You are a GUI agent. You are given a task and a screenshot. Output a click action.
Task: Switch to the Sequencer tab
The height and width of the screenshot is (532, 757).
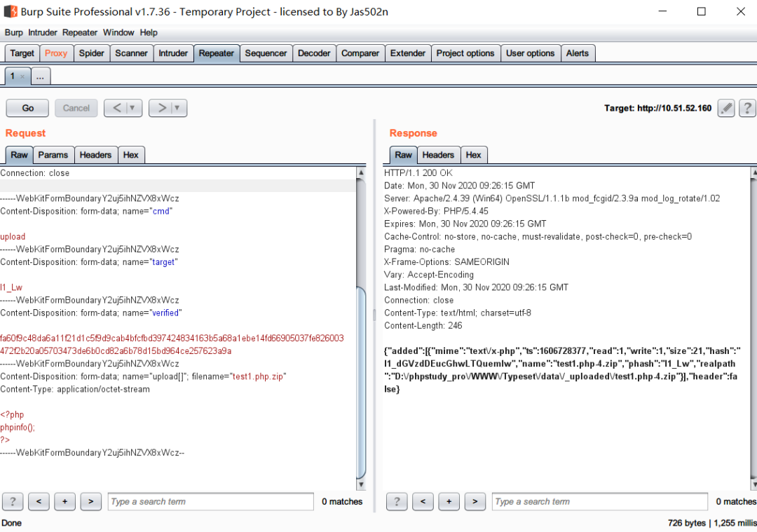pyautogui.click(x=266, y=53)
